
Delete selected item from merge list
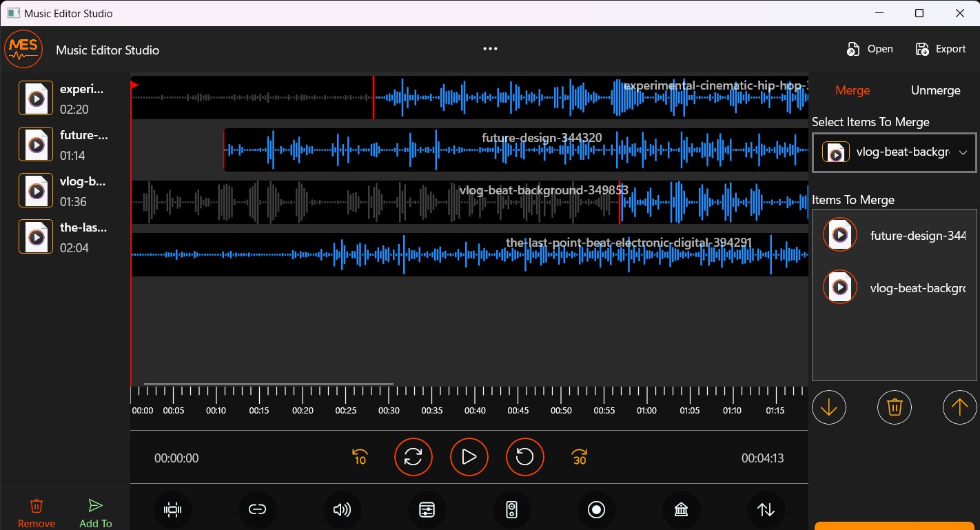tap(895, 407)
